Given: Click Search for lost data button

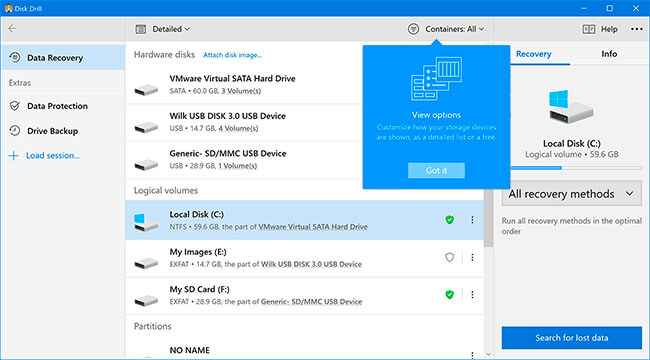Looking at the screenshot, I should pyautogui.click(x=571, y=338).
